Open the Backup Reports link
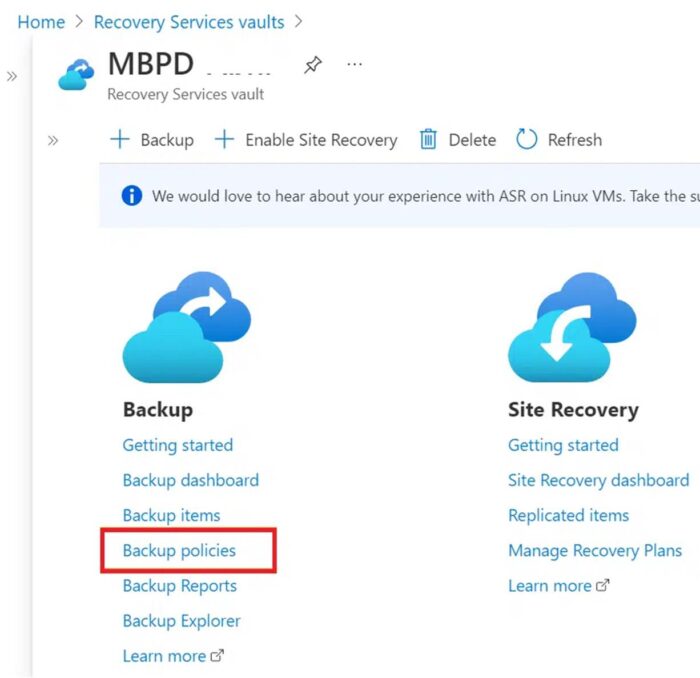This screenshot has height=678, width=700. tap(179, 586)
